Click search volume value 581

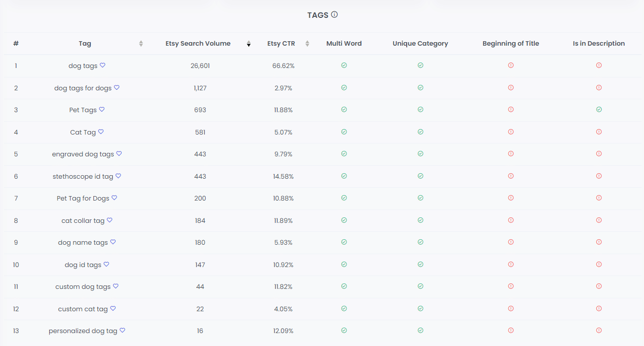[x=200, y=132]
